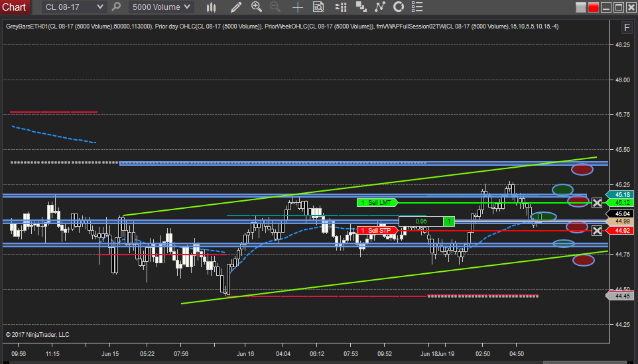Open the Indicators zigzag icon
Image resolution: width=638 pixels, height=364 pixels.
pyautogui.click(x=379, y=7)
